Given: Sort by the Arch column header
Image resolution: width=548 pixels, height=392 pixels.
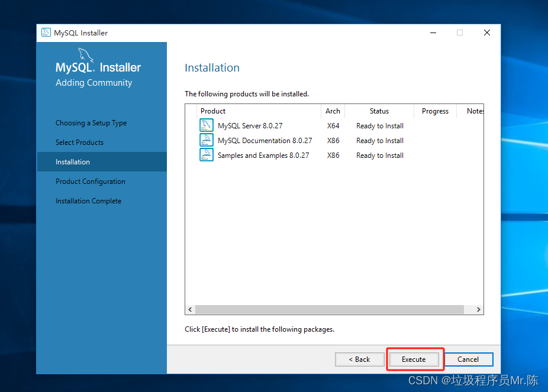Looking at the screenshot, I should pos(333,111).
